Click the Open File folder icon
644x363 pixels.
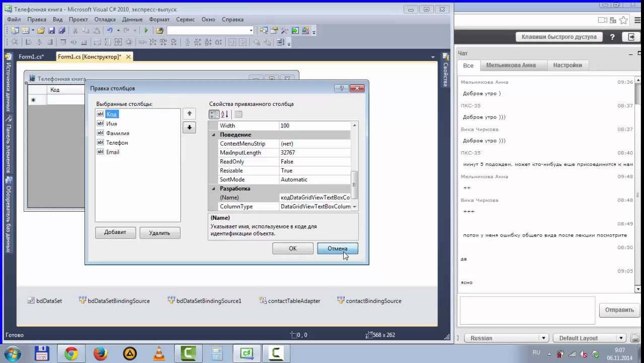coord(41,30)
